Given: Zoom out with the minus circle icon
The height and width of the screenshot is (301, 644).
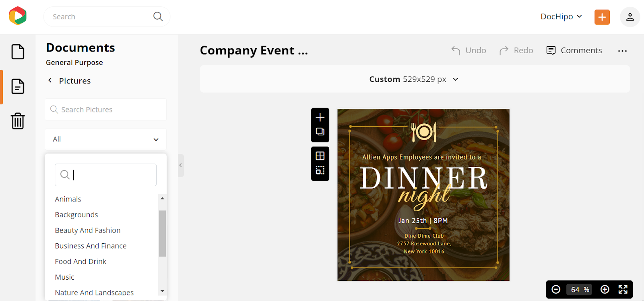Looking at the screenshot, I should 556,289.
